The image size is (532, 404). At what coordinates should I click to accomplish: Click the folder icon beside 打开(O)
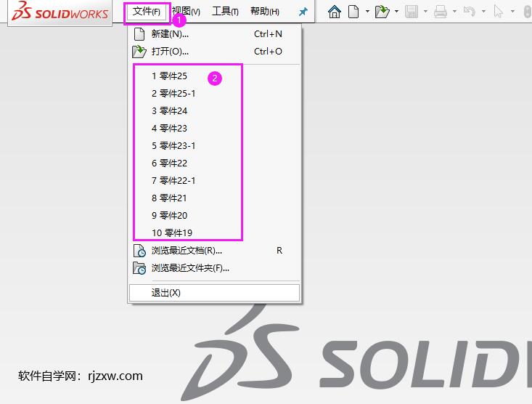pyautogui.click(x=139, y=52)
